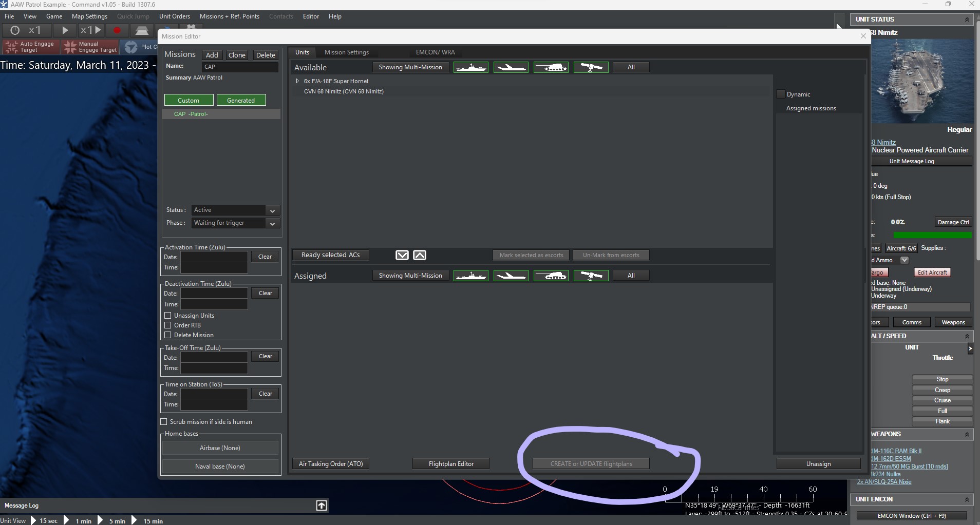The width and height of the screenshot is (980, 525).
Task: Open the File menu
Action: click(x=9, y=16)
